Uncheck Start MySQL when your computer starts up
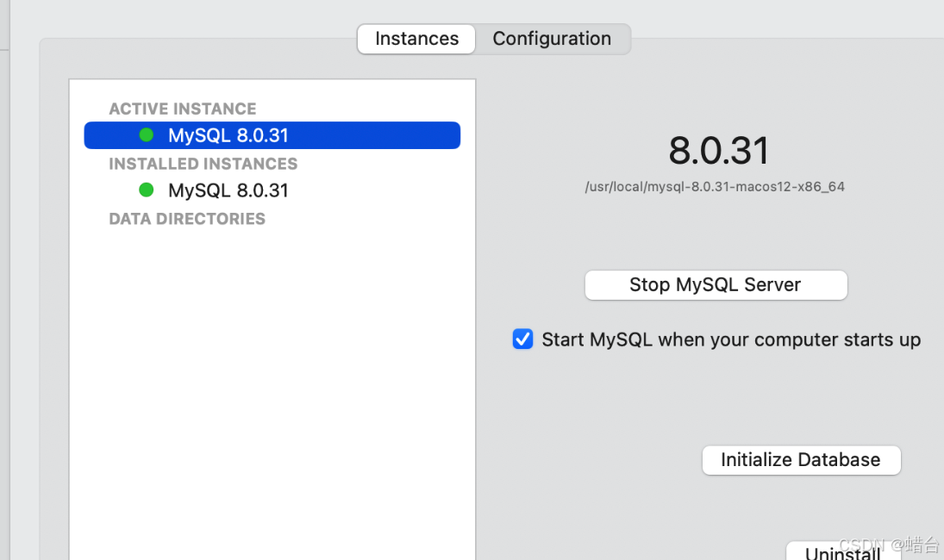 click(x=522, y=339)
